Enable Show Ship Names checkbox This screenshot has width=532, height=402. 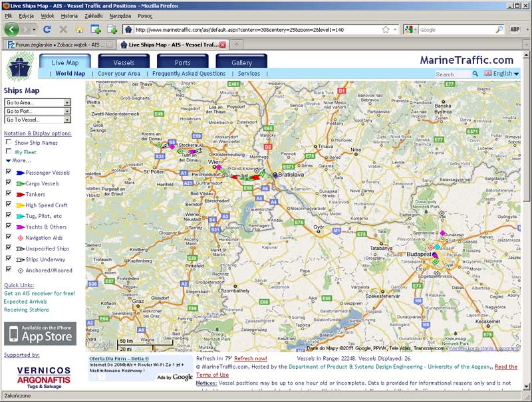click(x=9, y=142)
